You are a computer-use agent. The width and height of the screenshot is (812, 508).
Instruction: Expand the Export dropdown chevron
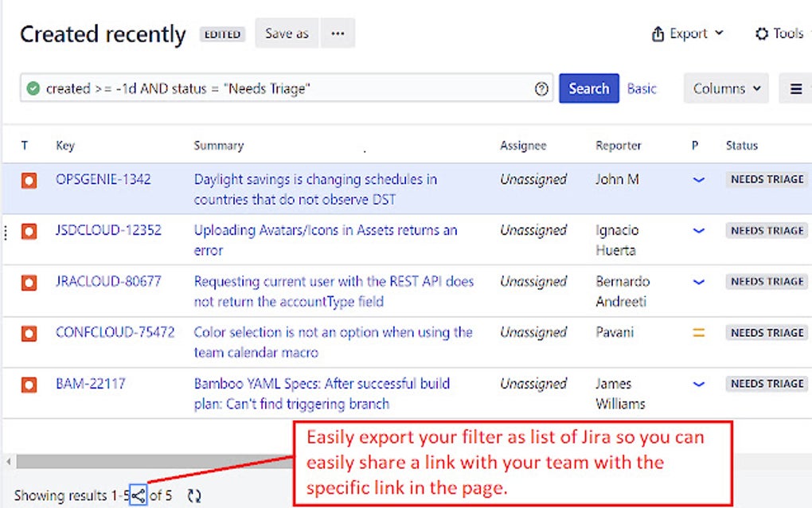point(719,33)
